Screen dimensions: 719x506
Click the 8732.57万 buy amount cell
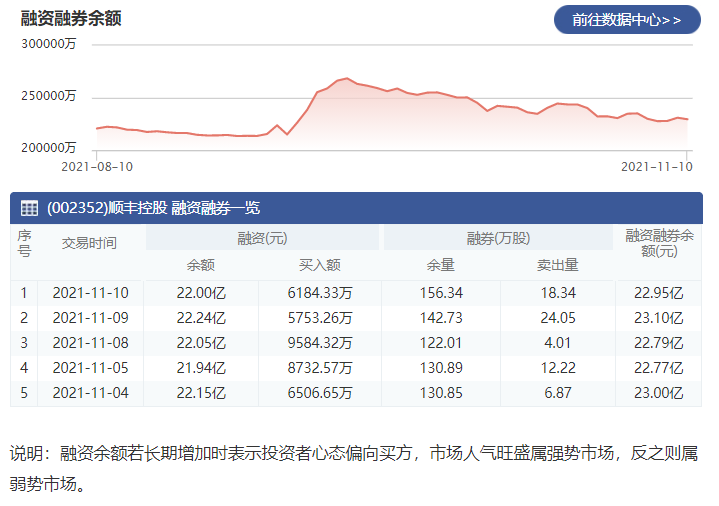(320, 368)
